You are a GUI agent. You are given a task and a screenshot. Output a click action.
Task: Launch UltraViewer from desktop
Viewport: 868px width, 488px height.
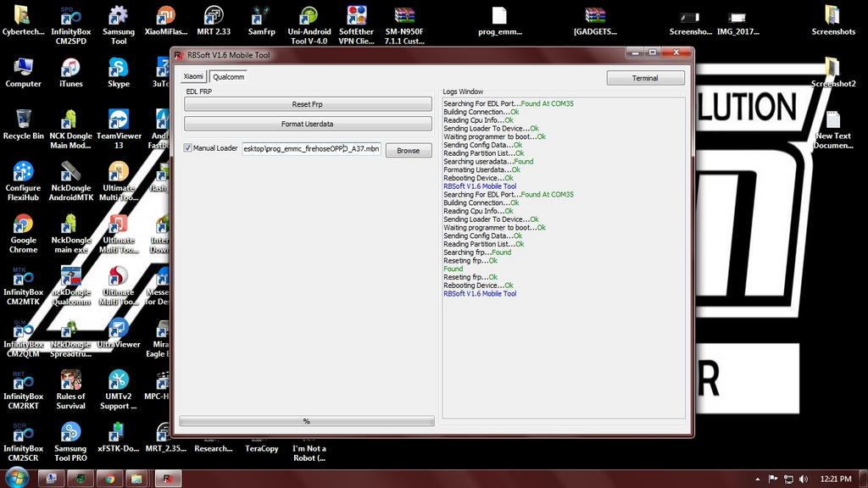[119, 333]
